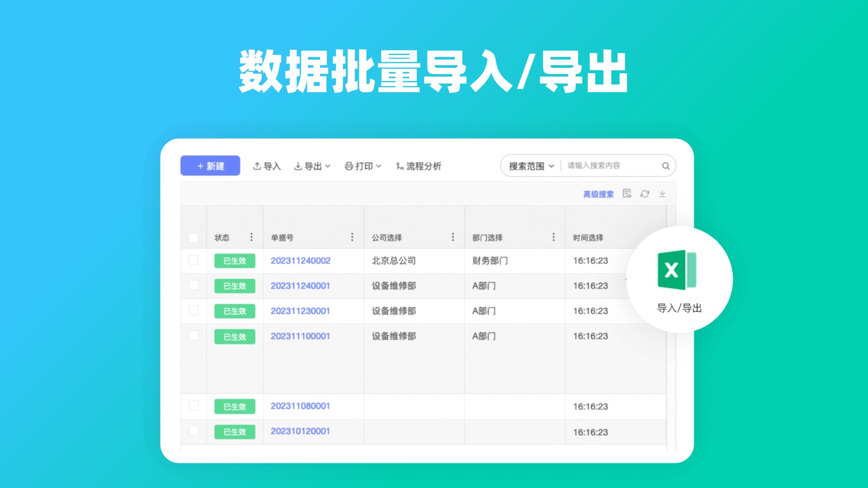
Task: Open 流程分析 from the toolbar
Action: (418, 166)
